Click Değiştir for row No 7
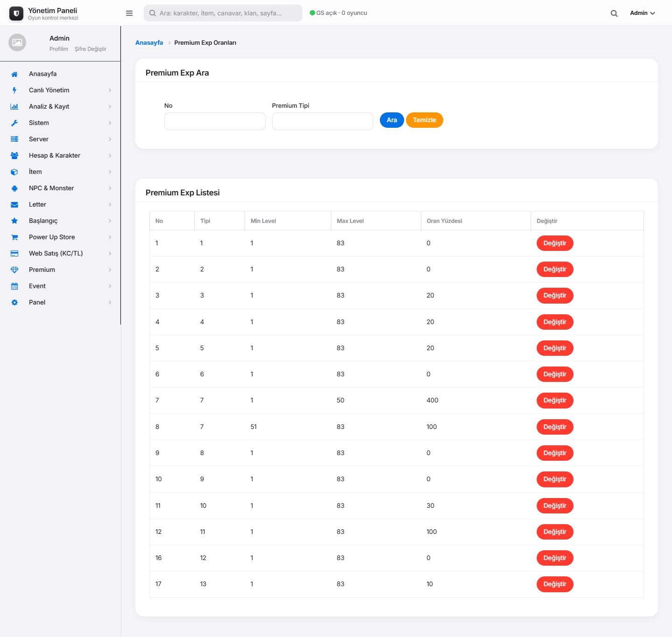 [555, 401]
